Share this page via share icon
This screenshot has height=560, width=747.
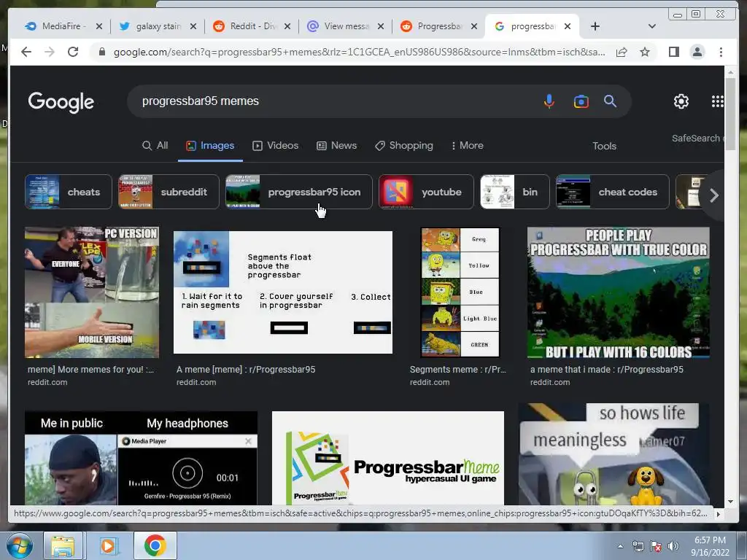pos(622,52)
